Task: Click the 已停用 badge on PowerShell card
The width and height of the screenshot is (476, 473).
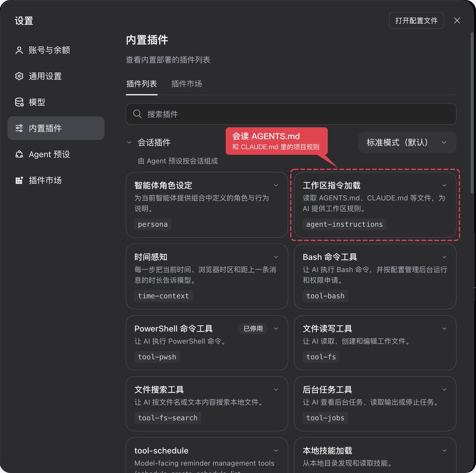Action: (253, 329)
